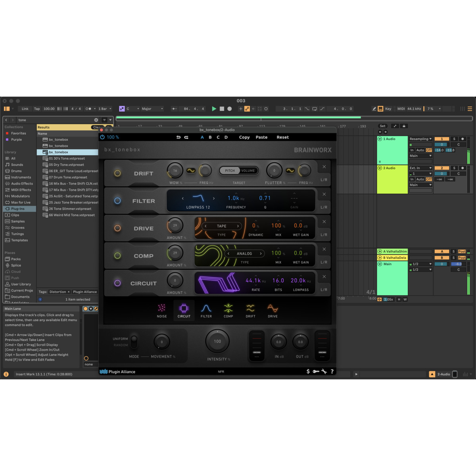
Task: Toggle arrangement Loop switch
Action: (315, 109)
